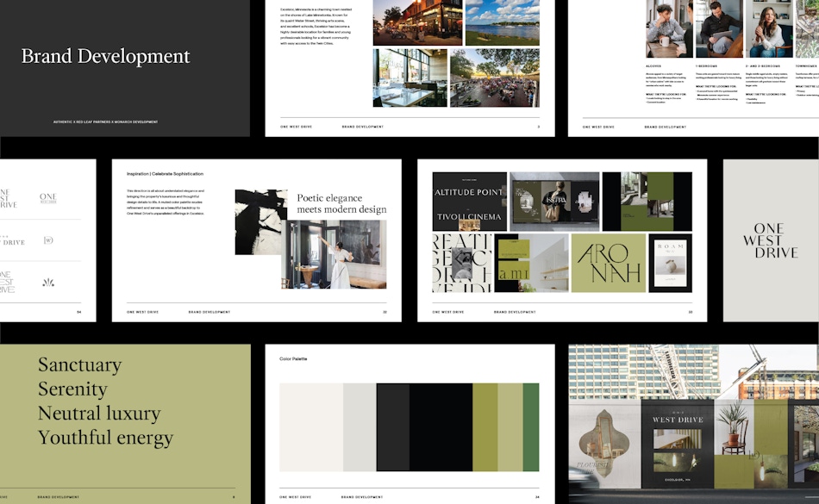Image resolution: width=819 pixels, height=504 pixels.
Task: Select the partners credit line on title slide
Action: coord(105,122)
